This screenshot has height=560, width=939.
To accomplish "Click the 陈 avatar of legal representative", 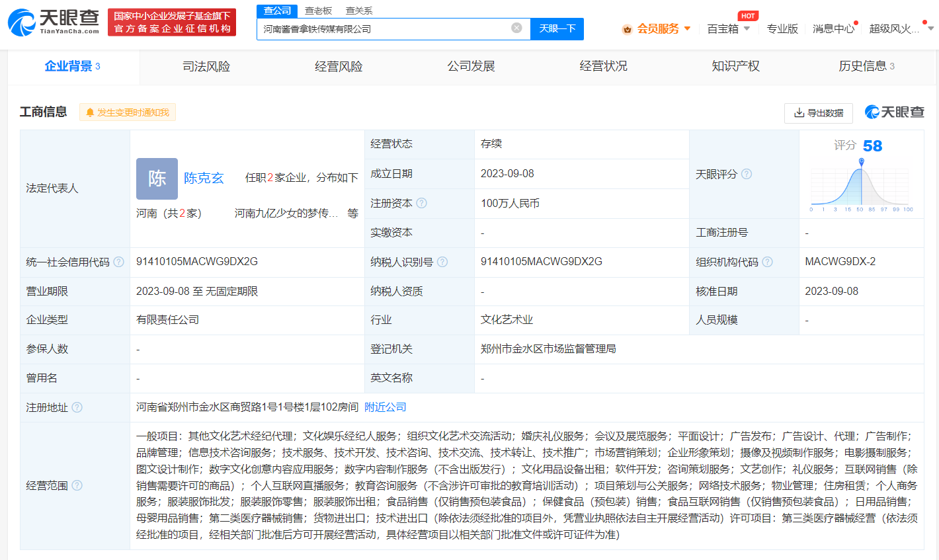I will [x=157, y=179].
